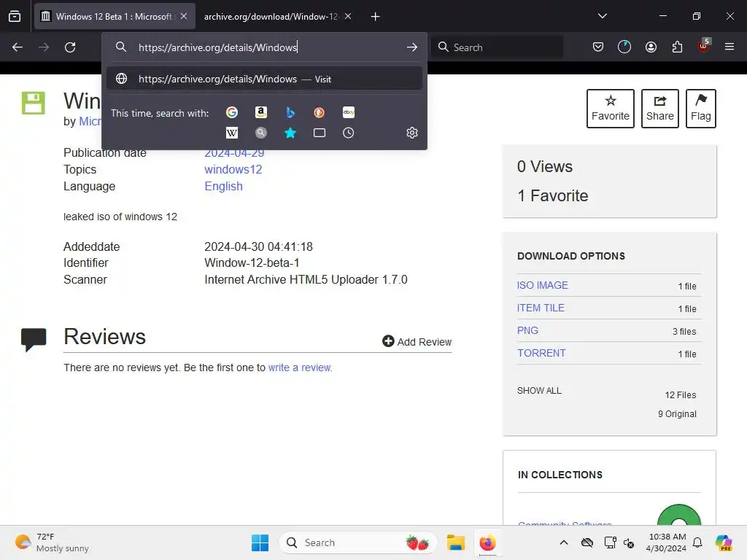Image resolution: width=747 pixels, height=560 pixels.
Task: Search only in History clock icon
Action: coord(349,133)
